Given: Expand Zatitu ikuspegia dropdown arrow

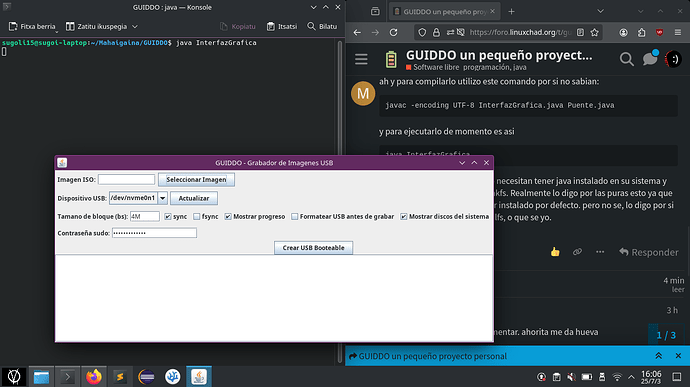Looking at the screenshot, I should pos(135,26).
